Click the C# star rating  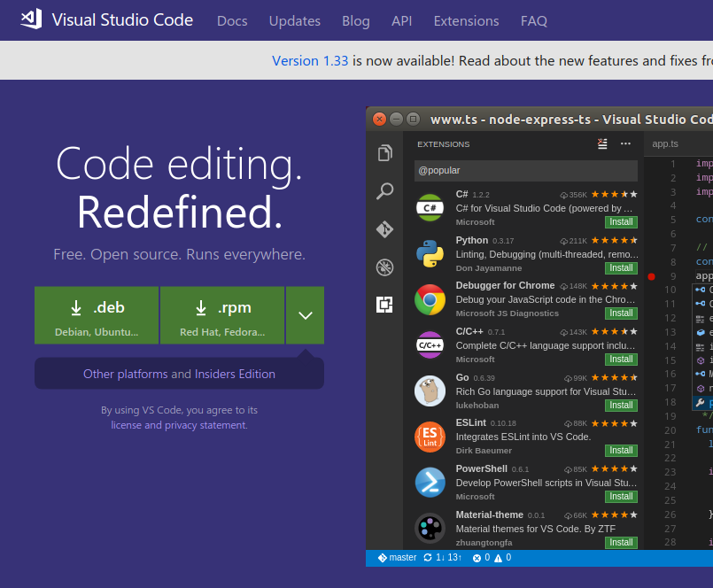(x=615, y=194)
